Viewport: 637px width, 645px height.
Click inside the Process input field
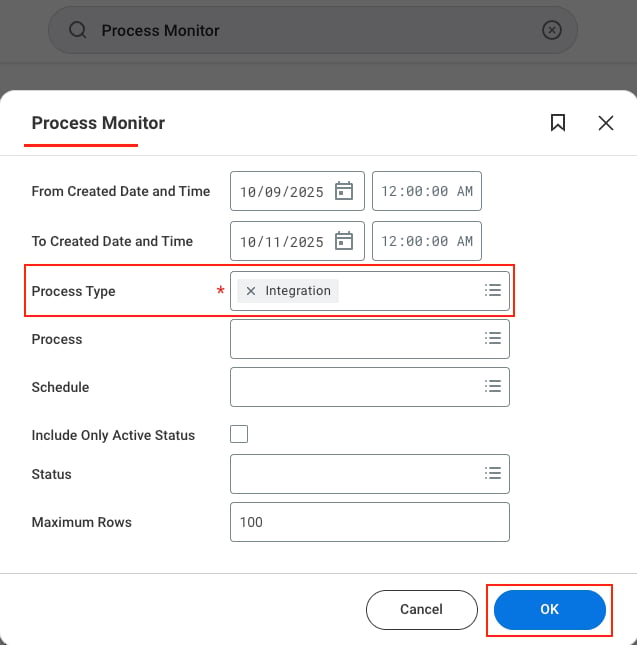pyautogui.click(x=370, y=339)
